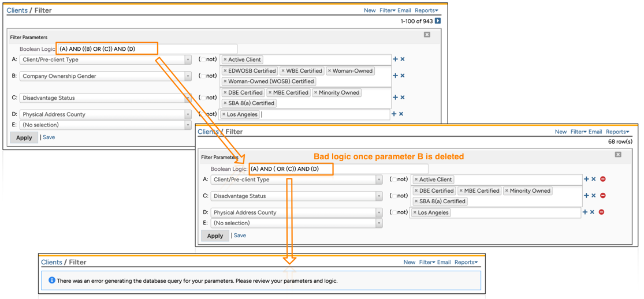The image size is (644, 299).
Task: Remove the WBE Certified tag
Action: 283,71
